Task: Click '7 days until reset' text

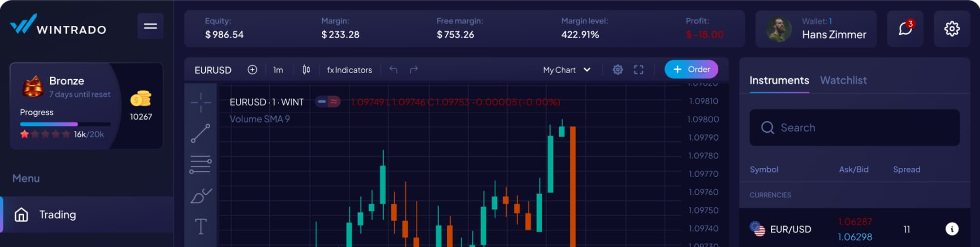Action: pos(80,94)
